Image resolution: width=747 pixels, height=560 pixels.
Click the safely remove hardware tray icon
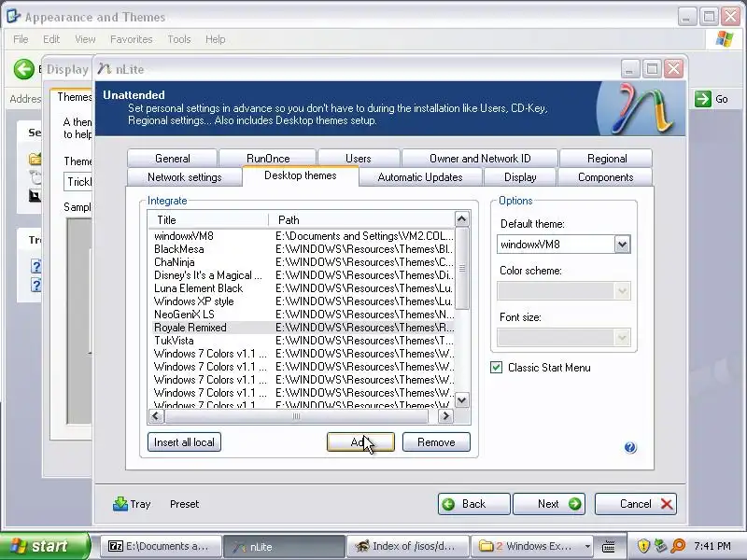click(660, 546)
